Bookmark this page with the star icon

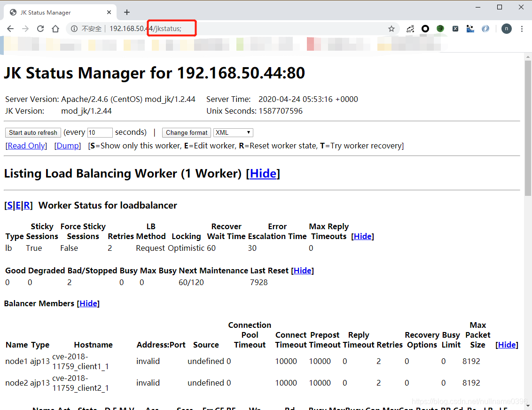point(391,29)
